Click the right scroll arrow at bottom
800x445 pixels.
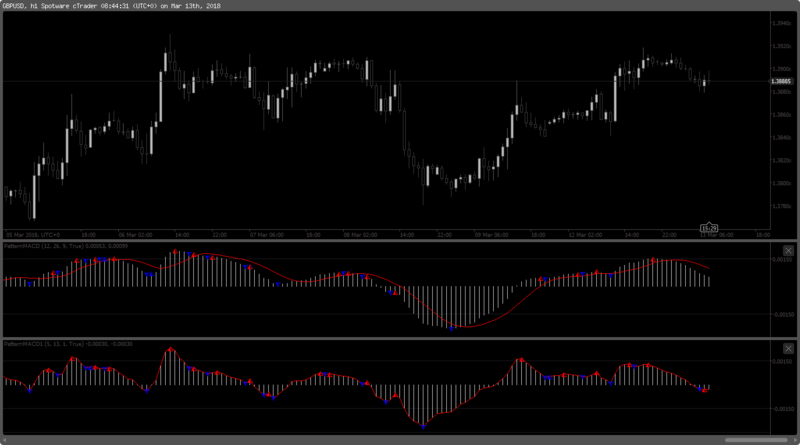[x=795, y=440]
